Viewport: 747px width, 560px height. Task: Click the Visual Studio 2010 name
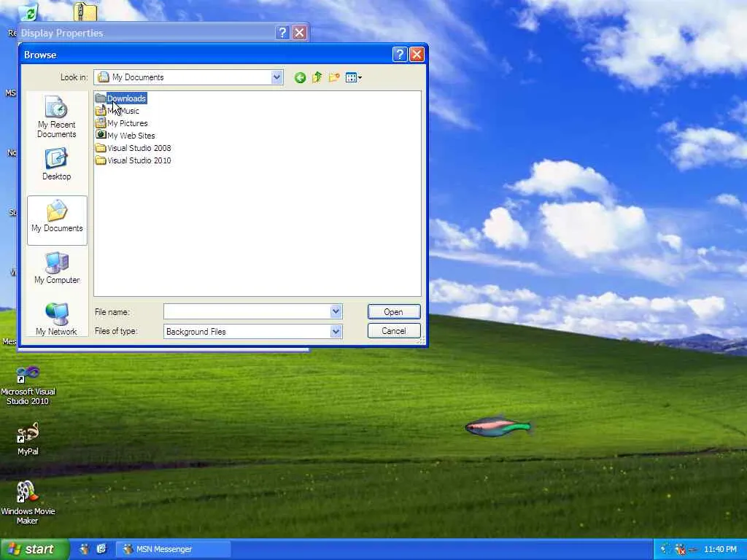(139, 160)
